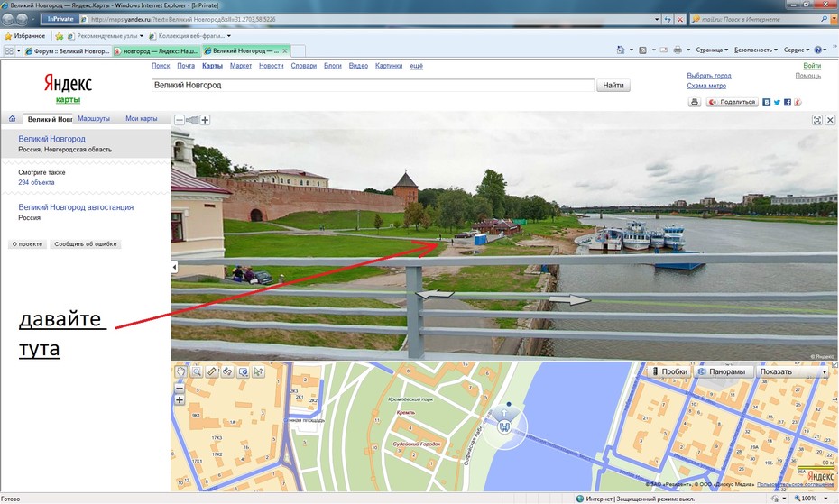Open the Маршруты tab
This screenshot has width=839, height=504.
coord(94,118)
